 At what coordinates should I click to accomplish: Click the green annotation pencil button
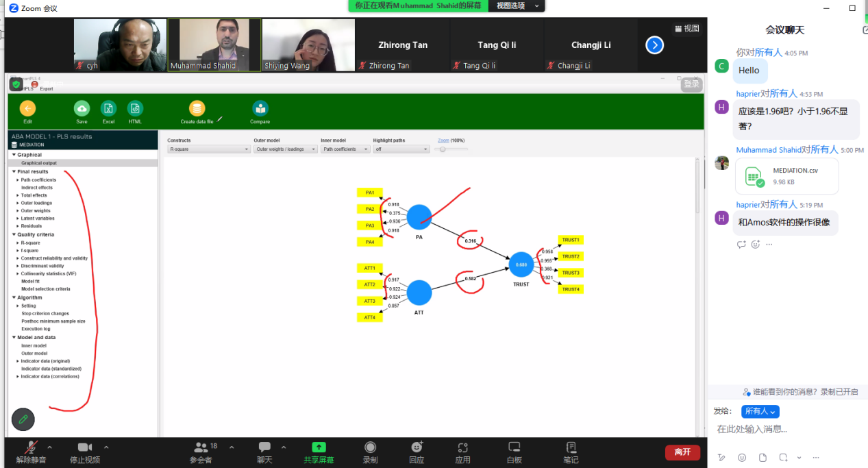(23, 419)
